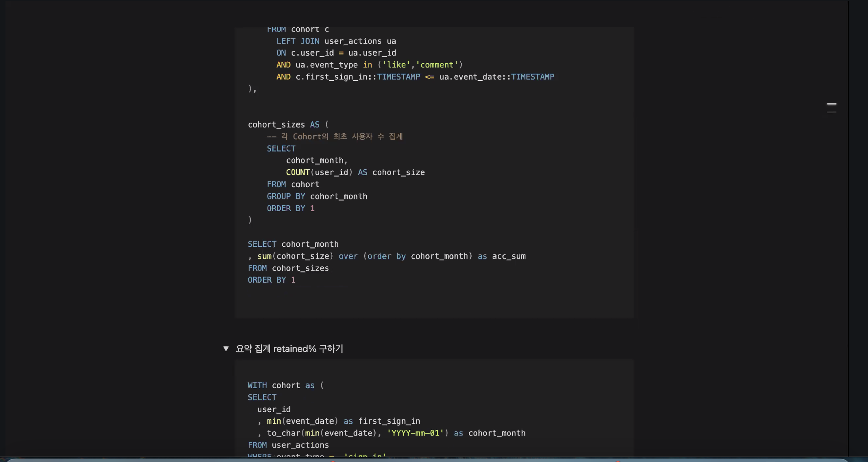Click the 'SELECT cohort_month' line
Image resolution: width=868 pixels, height=462 pixels.
tap(293, 244)
